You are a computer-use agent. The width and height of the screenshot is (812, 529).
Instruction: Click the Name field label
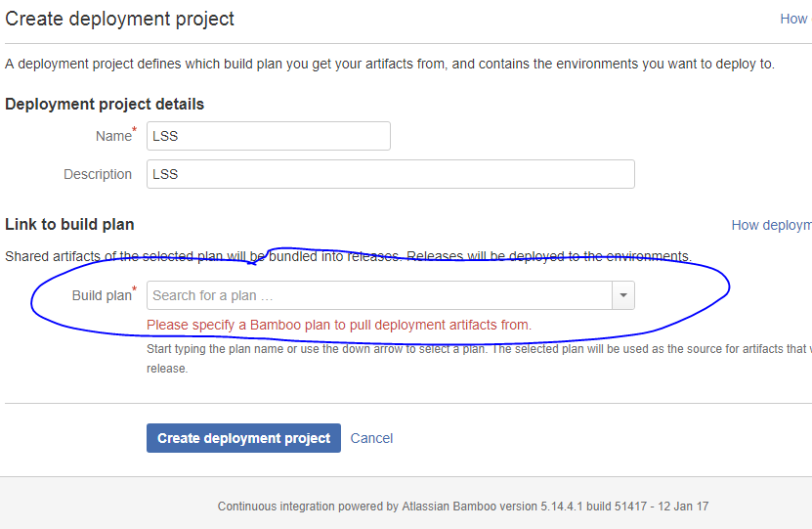tap(113, 136)
